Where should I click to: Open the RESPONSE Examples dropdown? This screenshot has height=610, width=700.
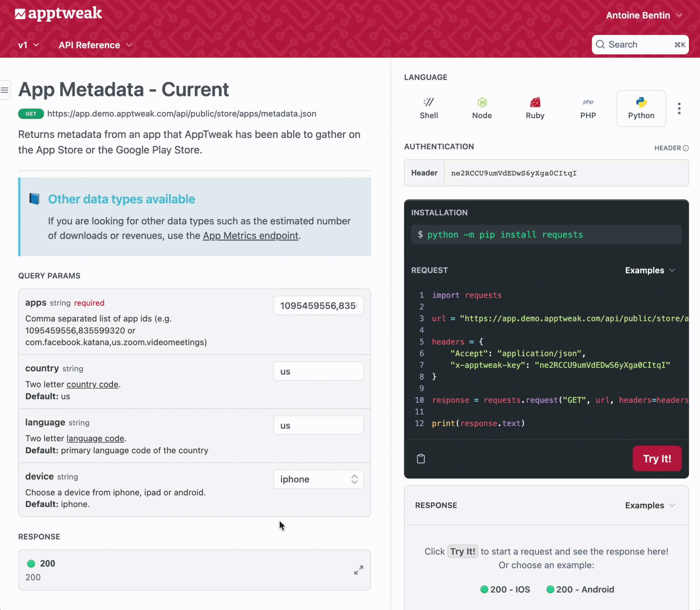pos(650,505)
